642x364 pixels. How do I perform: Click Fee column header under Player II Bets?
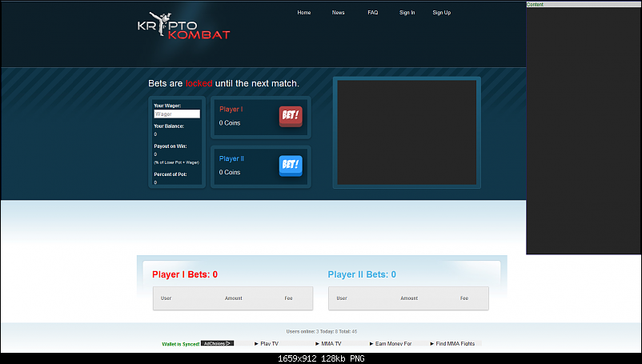click(x=464, y=298)
